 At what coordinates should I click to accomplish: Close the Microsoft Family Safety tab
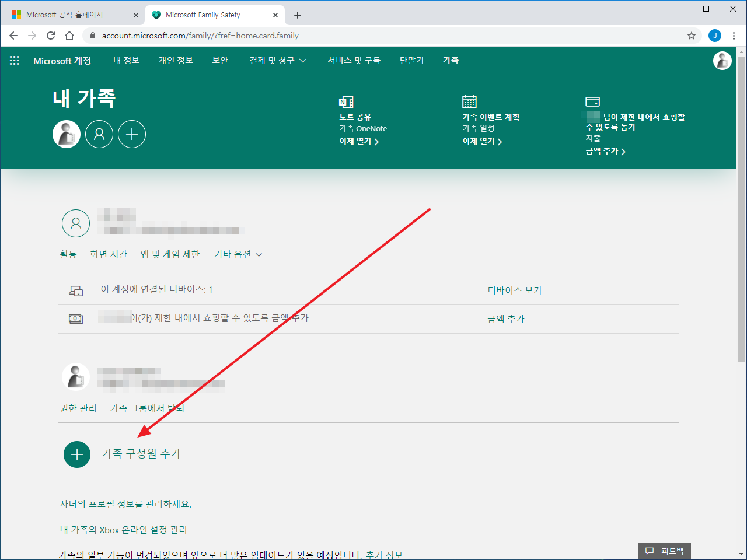pos(275,15)
